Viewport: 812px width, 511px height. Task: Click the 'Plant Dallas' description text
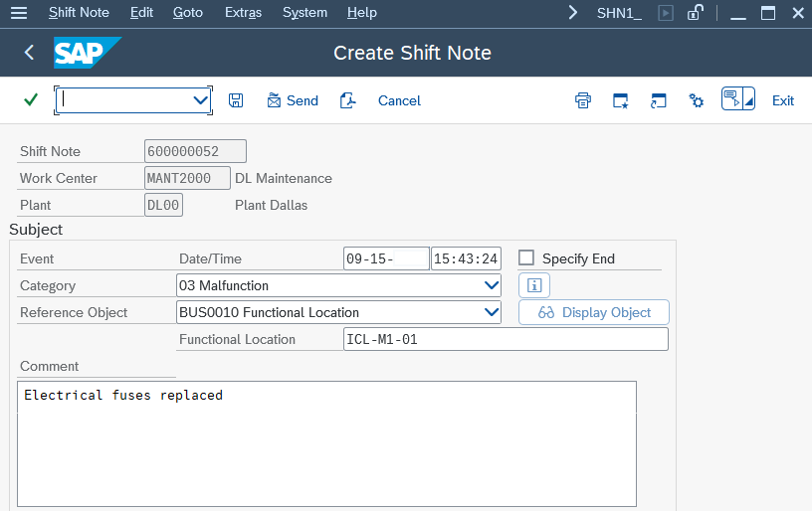(271, 205)
